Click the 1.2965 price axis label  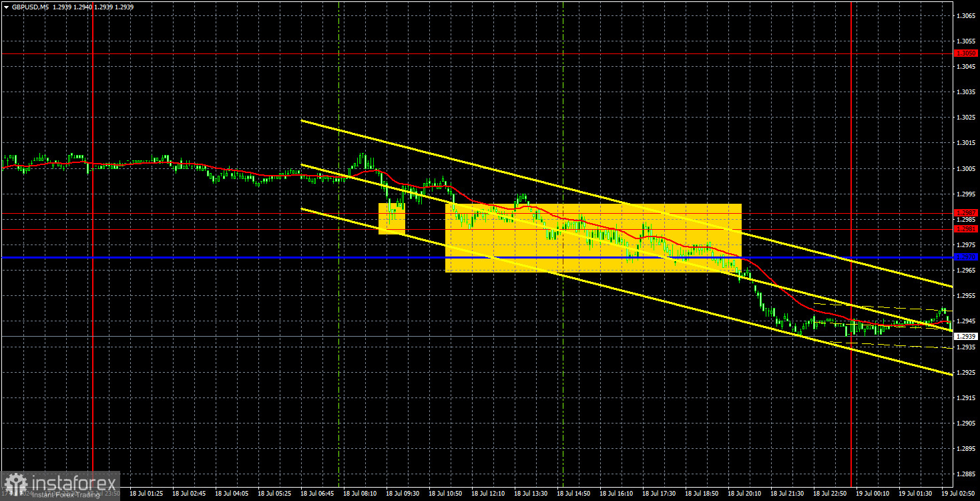pos(966,271)
